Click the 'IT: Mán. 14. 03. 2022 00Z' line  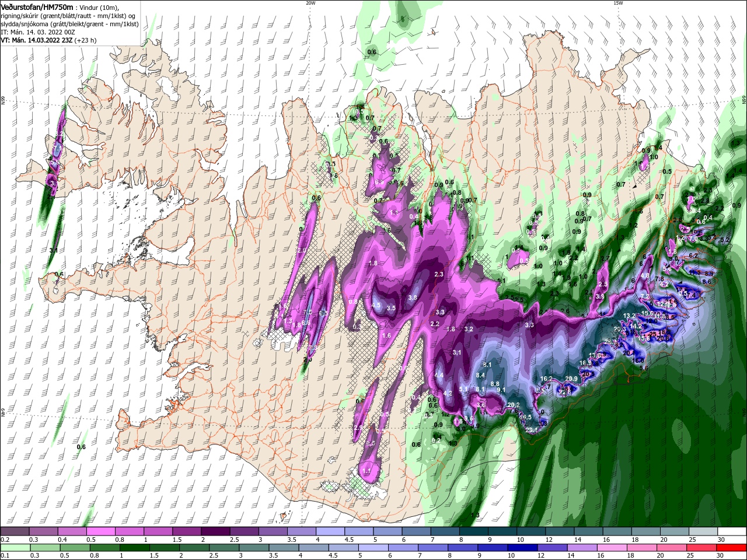(x=38, y=32)
